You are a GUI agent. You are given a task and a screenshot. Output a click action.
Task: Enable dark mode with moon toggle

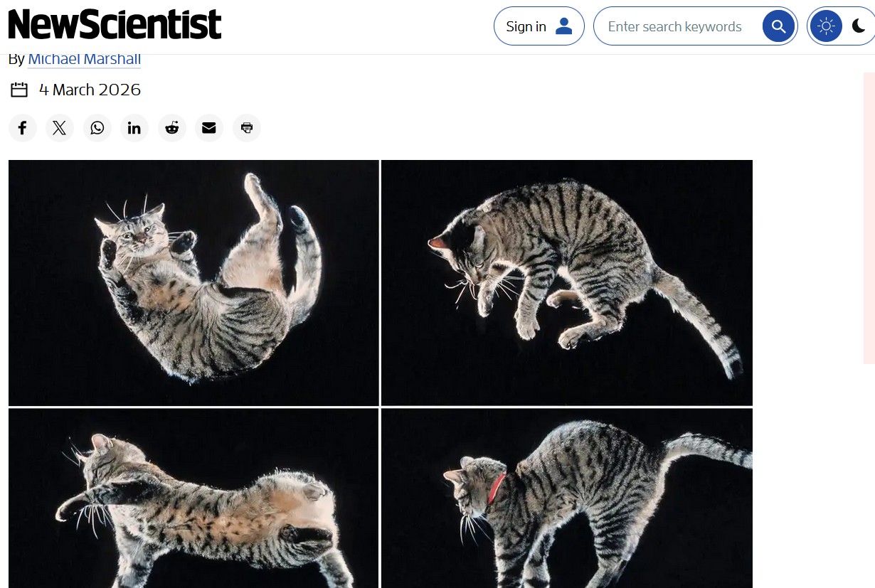[859, 27]
